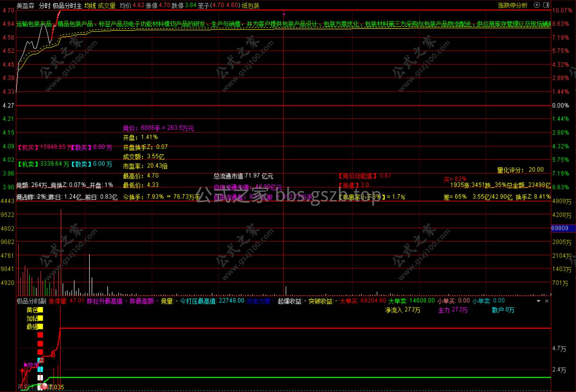
Task: Click the magenta 【散买】0.00 万 label
Action: (91, 147)
